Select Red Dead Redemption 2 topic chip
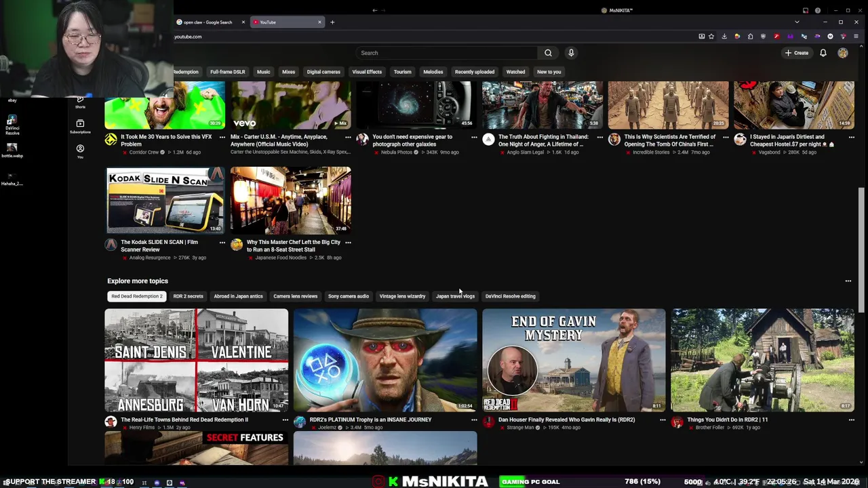This screenshot has width=868, height=488. [x=137, y=296]
